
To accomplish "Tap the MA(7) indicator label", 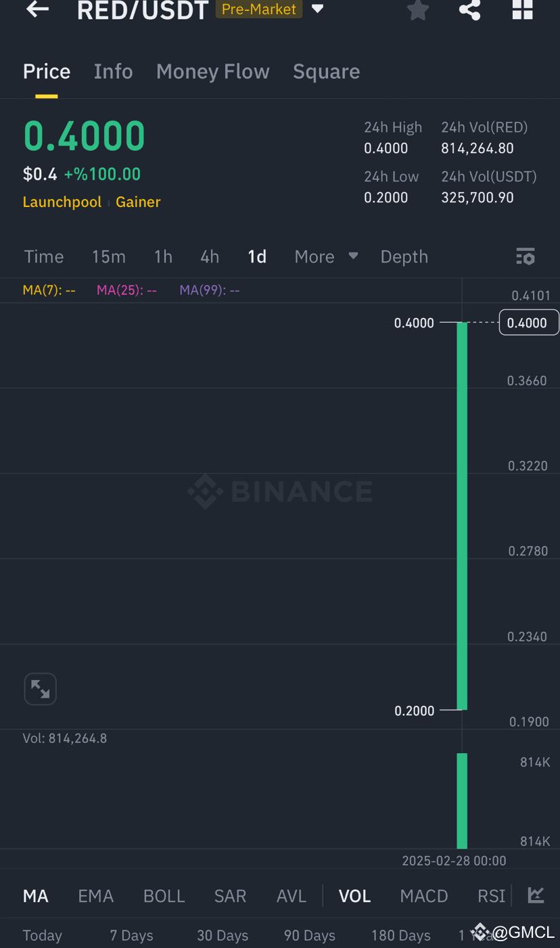I will point(49,290).
